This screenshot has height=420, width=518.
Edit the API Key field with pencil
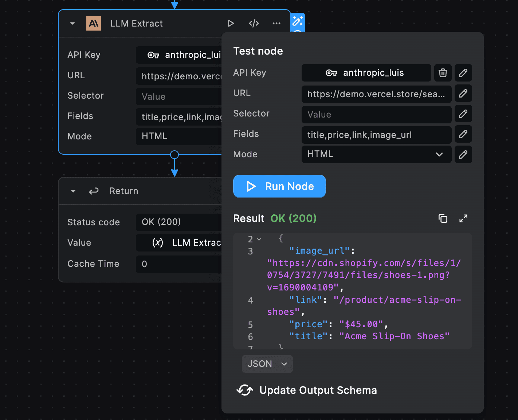(x=463, y=73)
